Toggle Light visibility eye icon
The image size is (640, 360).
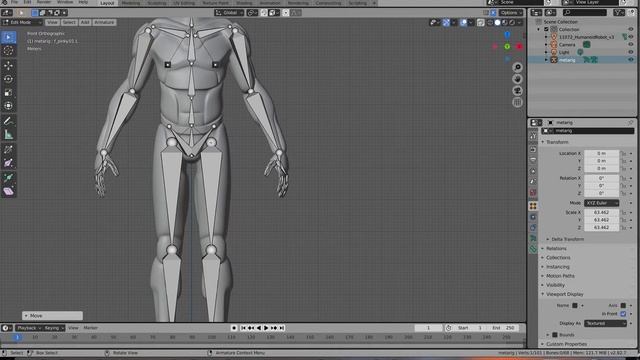pyautogui.click(x=631, y=52)
